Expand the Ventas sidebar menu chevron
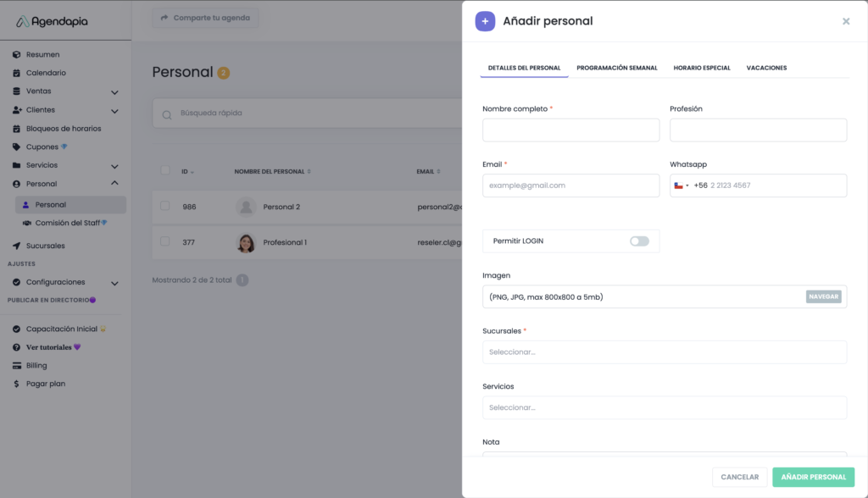Screen dimensions: 868x498 [x=114, y=91]
